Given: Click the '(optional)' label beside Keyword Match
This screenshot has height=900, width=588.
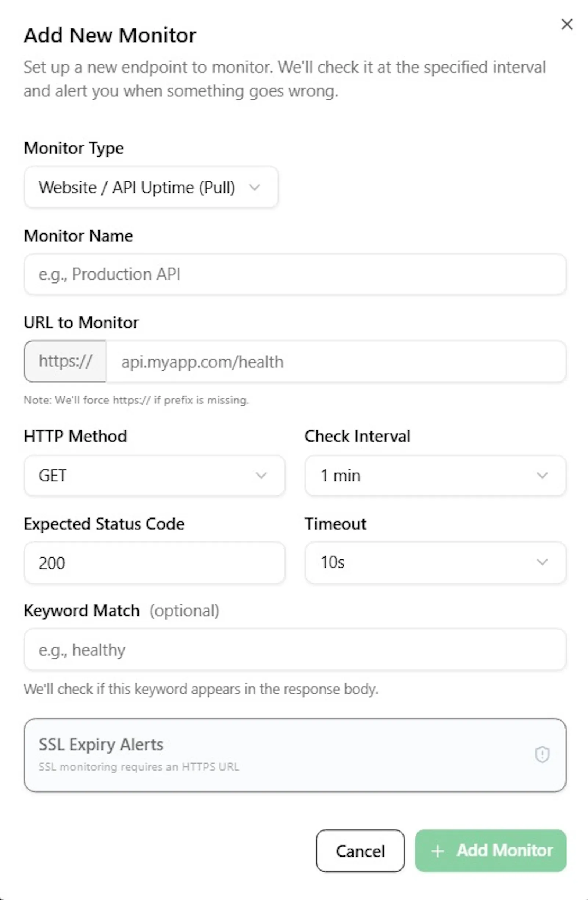Looking at the screenshot, I should [x=184, y=611].
